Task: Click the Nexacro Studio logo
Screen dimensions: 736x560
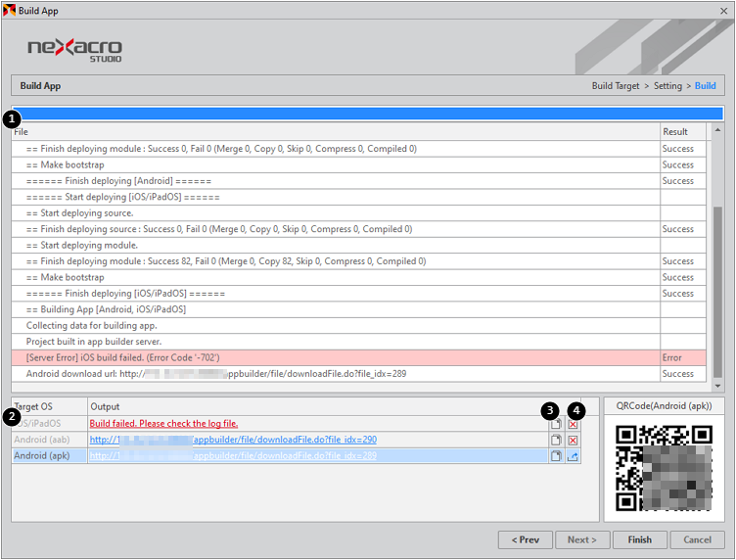Action: pyautogui.click(x=74, y=49)
